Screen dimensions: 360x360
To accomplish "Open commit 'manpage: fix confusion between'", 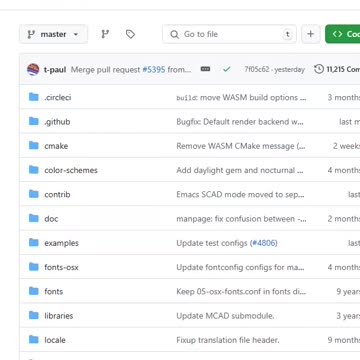I will click(x=241, y=219).
